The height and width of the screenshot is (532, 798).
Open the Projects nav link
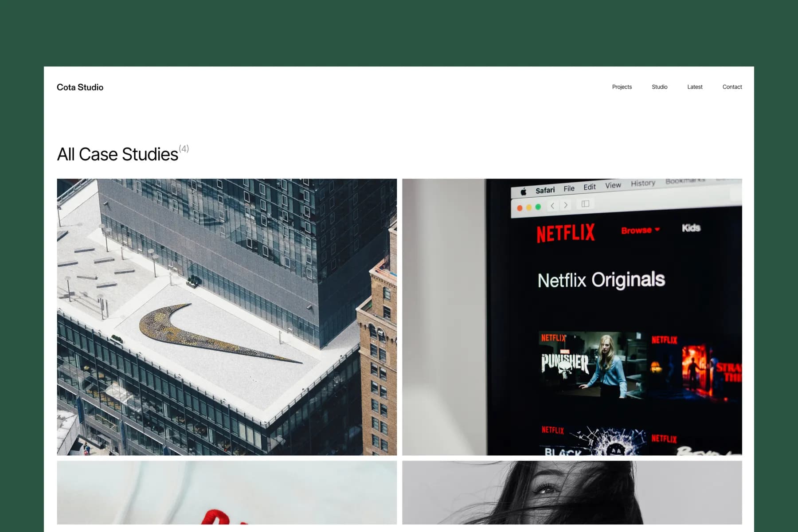pyautogui.click(x=622, y=87)
